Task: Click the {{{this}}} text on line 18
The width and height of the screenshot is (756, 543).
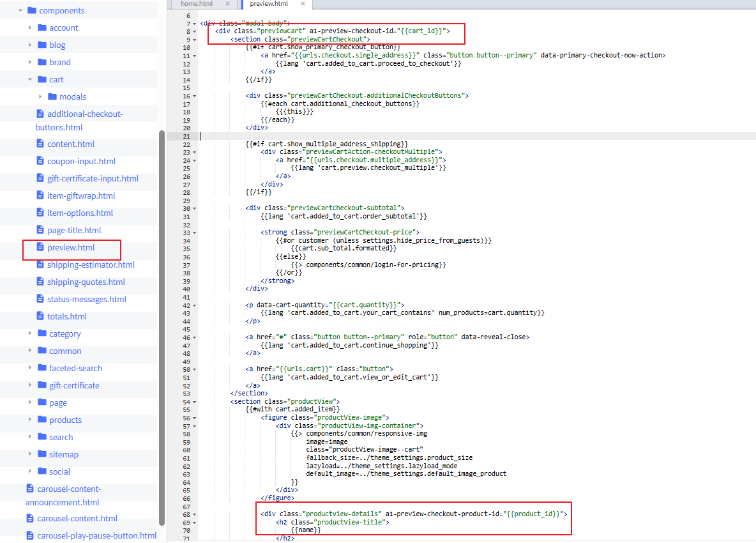Action: pos(294,112)
